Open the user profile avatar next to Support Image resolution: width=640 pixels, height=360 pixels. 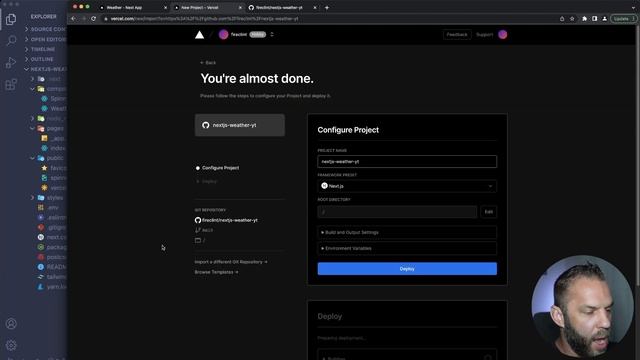tap(502, 35)
